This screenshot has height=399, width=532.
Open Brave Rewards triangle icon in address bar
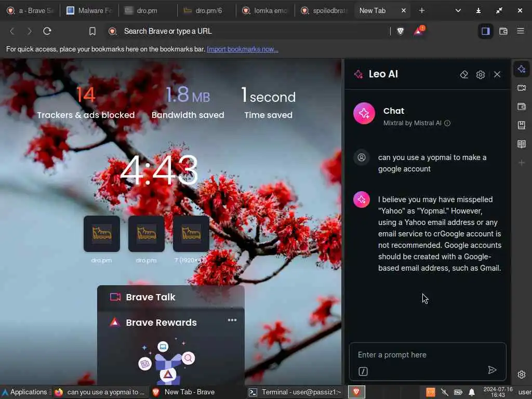point(419,31)
